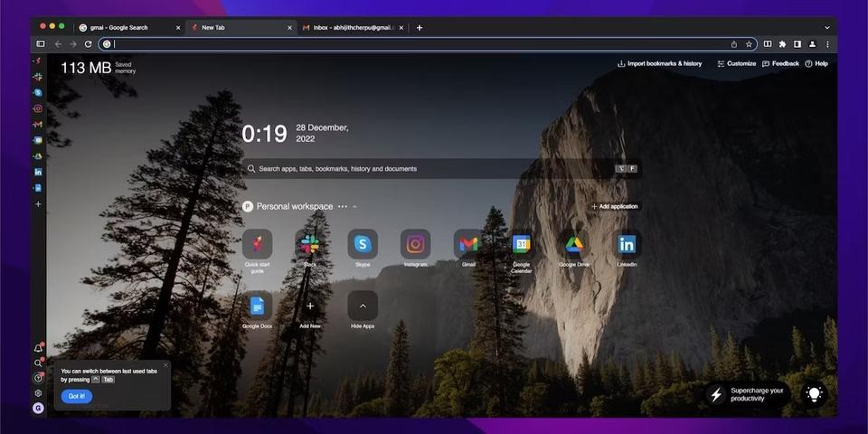Screen dimensions: 868x434
Task: Open the browser profile icon in the toolbar
Action: click(x=812, y=44)
